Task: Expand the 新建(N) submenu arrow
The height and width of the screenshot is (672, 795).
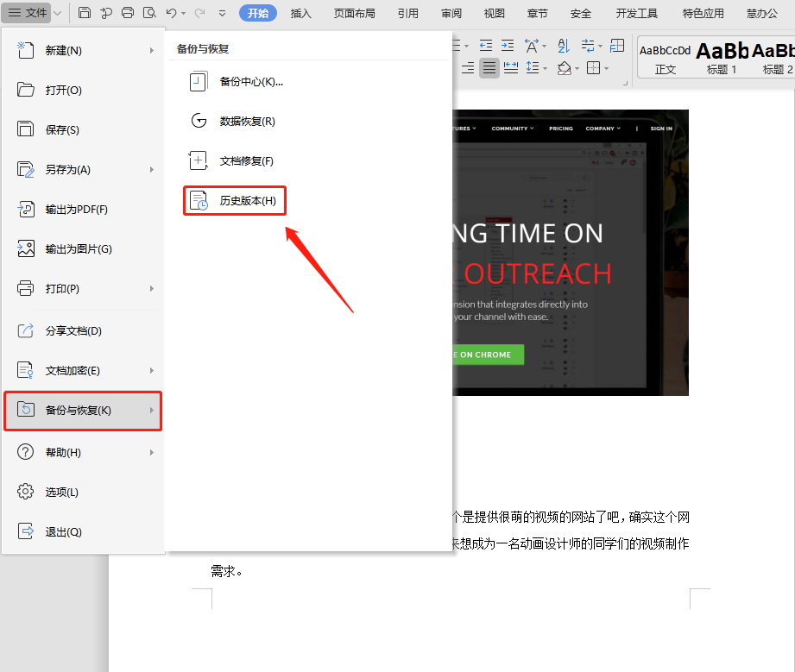Action: 152,50
